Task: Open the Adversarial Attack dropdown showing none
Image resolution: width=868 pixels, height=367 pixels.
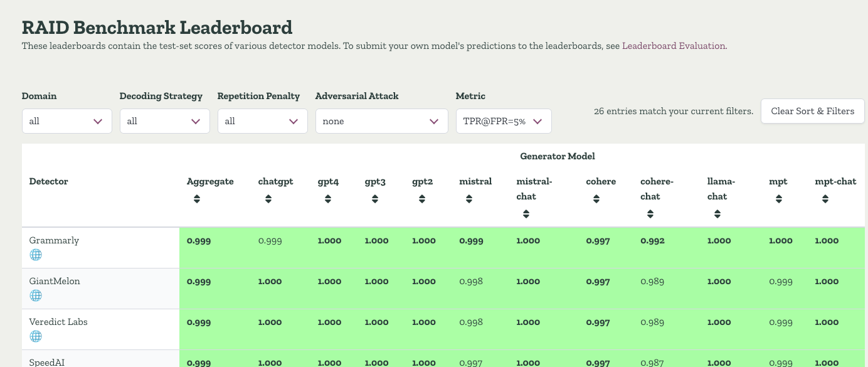Action: 381,120
